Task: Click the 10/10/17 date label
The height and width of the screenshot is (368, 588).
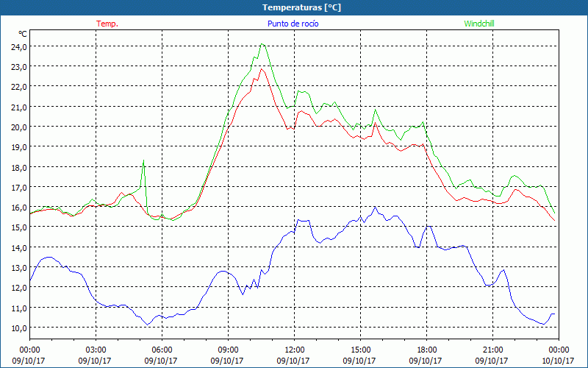Action: [x=559, y=361]
